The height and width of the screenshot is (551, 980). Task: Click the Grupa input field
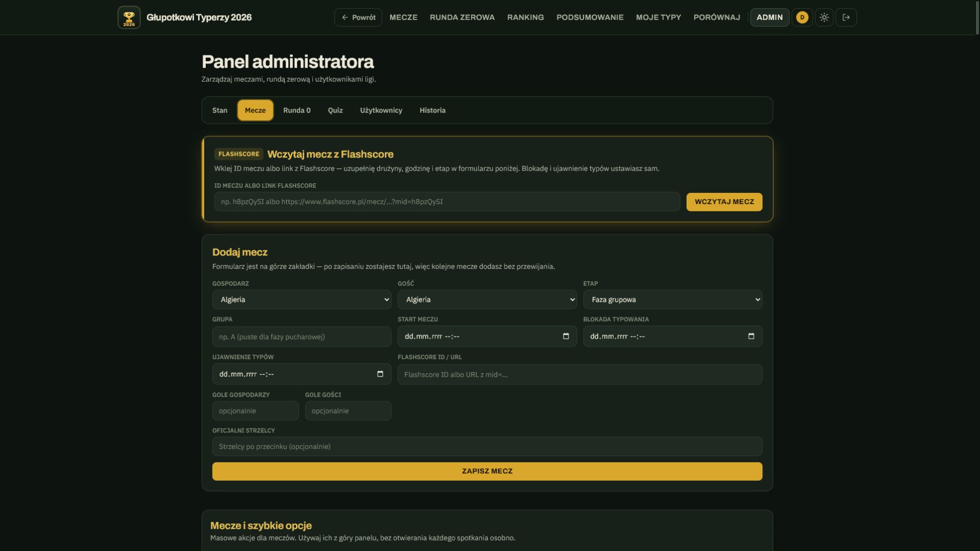coord(302,337)
